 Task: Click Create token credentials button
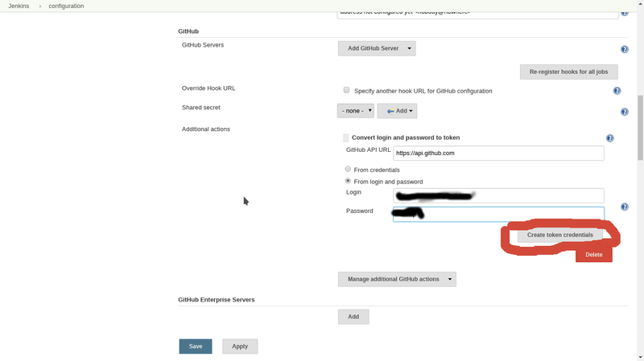click(x=559, y=235)
